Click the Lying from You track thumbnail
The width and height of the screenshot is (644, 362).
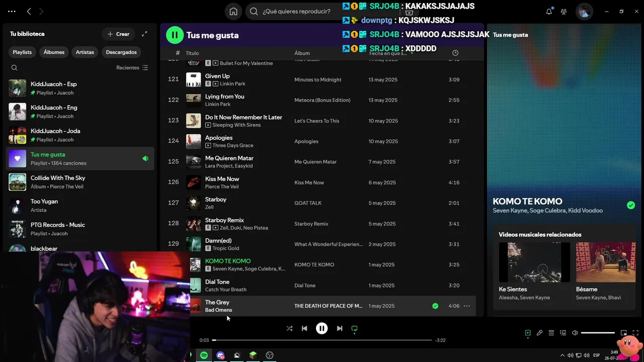click(193, 100)
